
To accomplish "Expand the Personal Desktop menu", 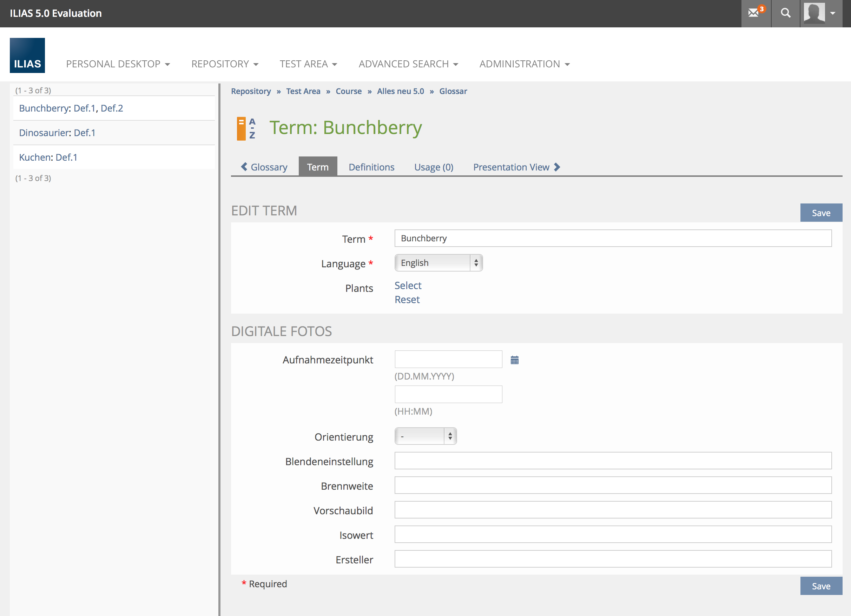I will (118, 64).
